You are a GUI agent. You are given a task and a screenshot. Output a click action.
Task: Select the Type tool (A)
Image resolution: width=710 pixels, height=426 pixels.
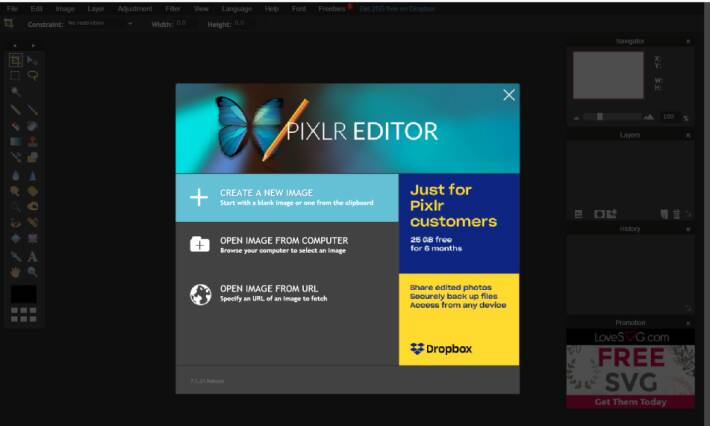[x=32, y=256]
